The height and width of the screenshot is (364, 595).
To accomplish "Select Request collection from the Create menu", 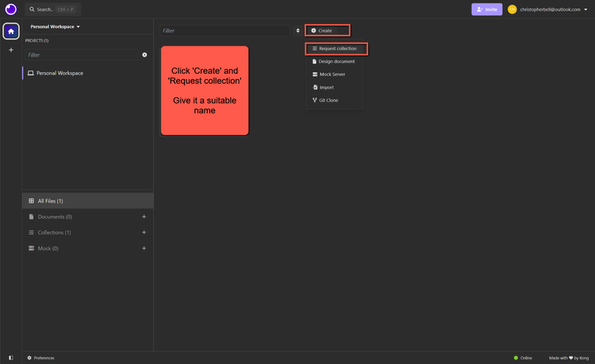I will point(337,49).
